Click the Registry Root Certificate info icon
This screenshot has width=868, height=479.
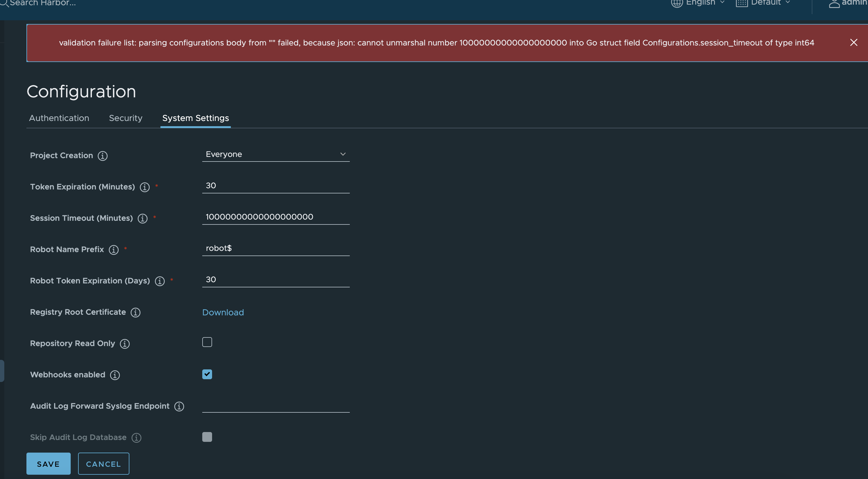point(136,312)
